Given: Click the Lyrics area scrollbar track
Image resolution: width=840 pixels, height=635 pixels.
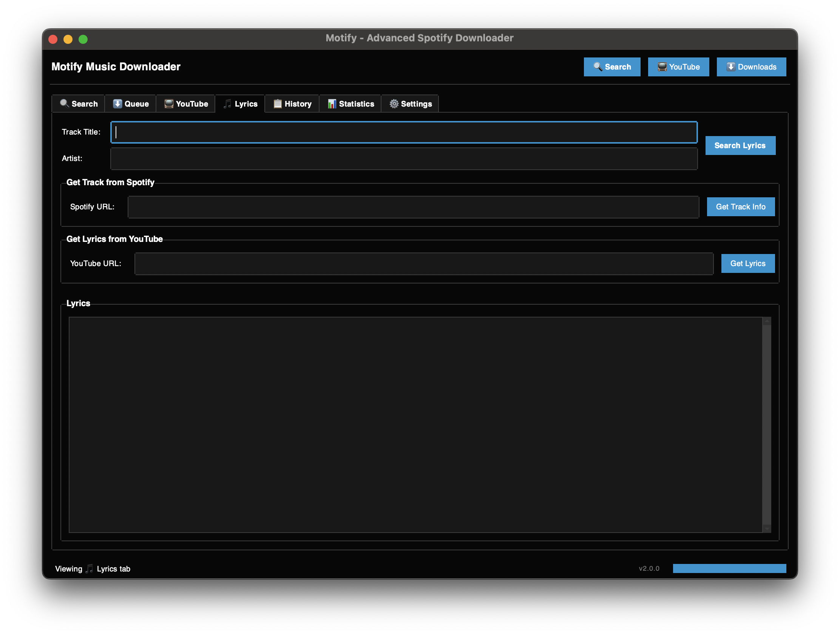Looking at the screenshot, I should click(767, 424).
